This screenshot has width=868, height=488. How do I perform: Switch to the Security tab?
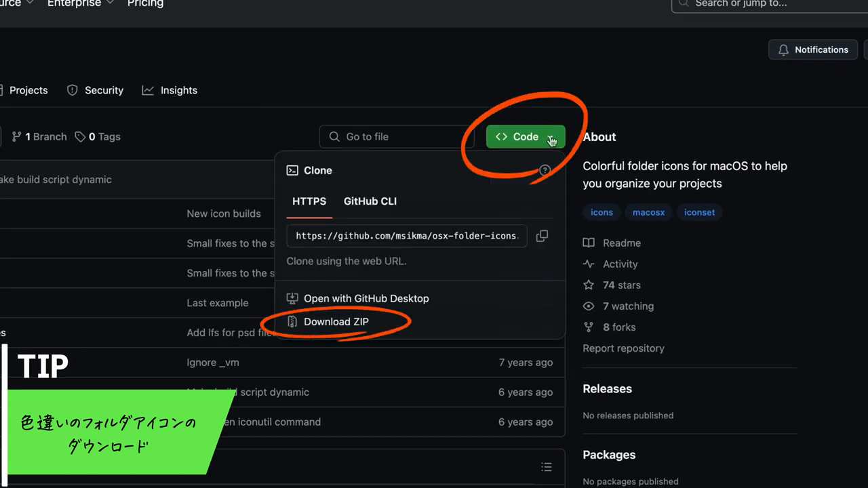pyautogui.click(x=95, y=90)
